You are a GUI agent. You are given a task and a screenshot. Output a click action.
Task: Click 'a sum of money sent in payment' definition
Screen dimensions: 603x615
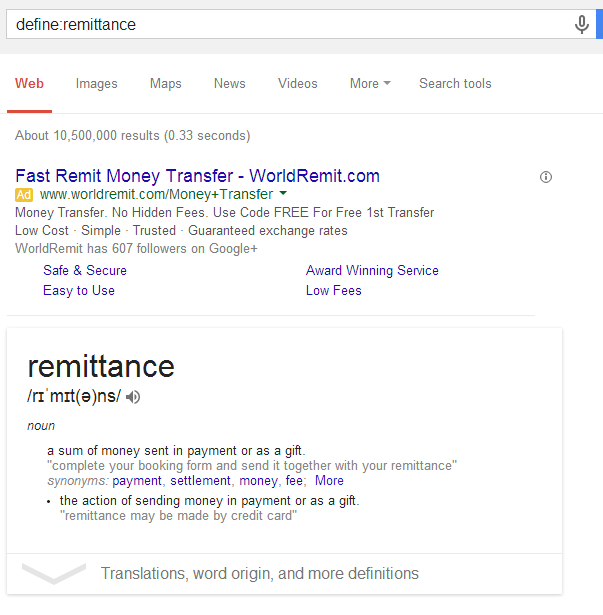(176, 451)
